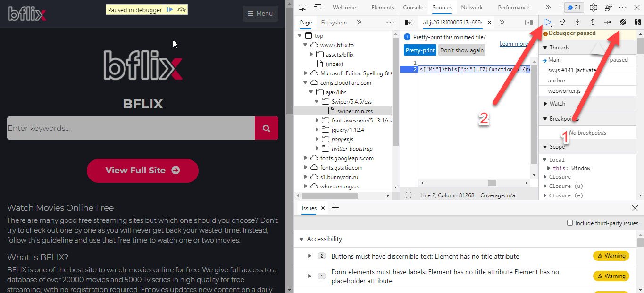Step into next function call
The image size is (644, 293).
577,22
